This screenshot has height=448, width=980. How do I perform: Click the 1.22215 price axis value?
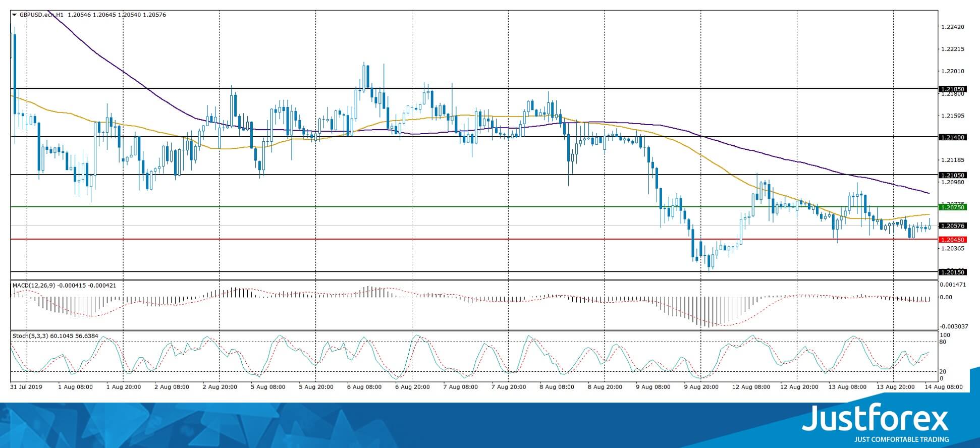[953, 49]
